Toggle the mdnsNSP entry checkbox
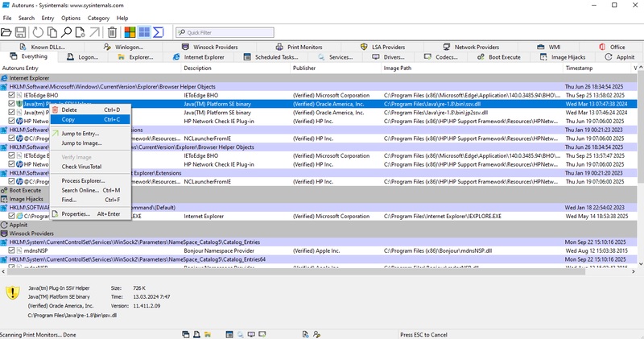The width and height of the screenshot is (644, 339). (11, 250)
